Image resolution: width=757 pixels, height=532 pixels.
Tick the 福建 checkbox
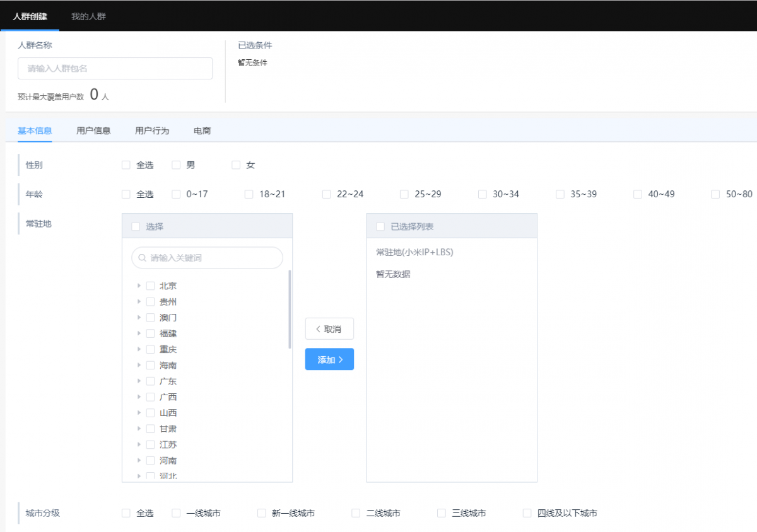(x=150, y=333)
